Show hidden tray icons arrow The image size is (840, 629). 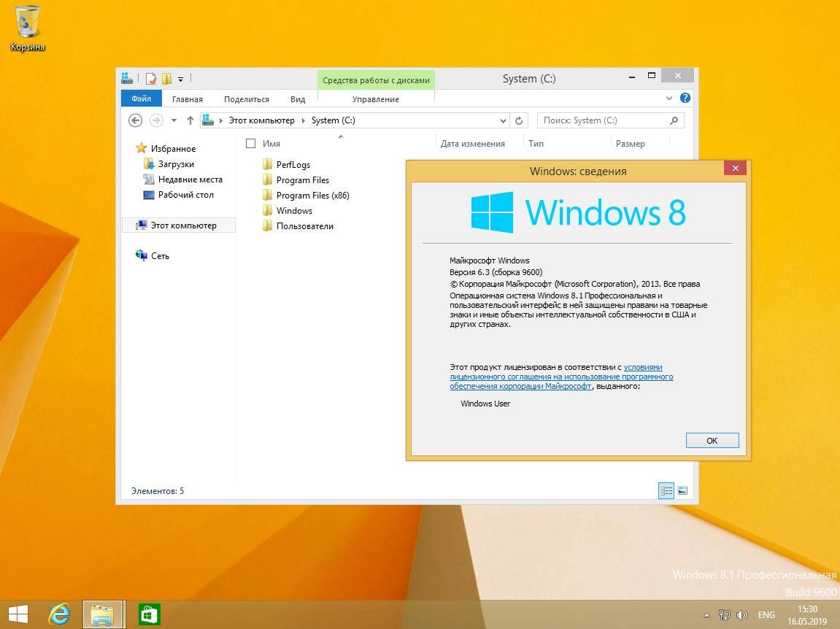click(706, 615)
